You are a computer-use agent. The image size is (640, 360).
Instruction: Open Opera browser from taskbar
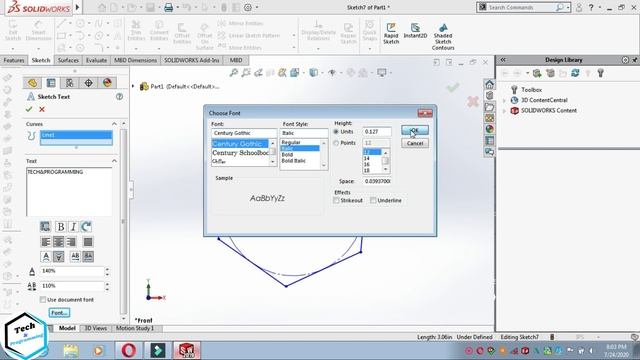[x=128, y=350]
